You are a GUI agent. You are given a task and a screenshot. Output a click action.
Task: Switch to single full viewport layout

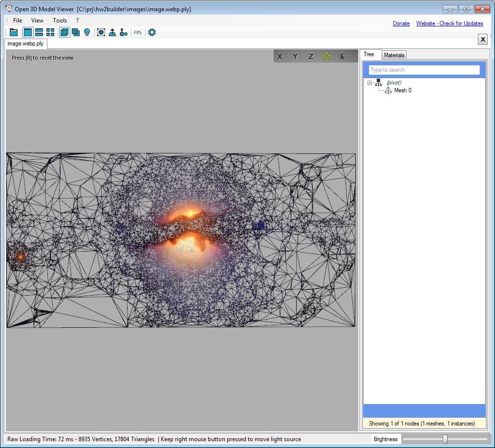tap(28, 32)
